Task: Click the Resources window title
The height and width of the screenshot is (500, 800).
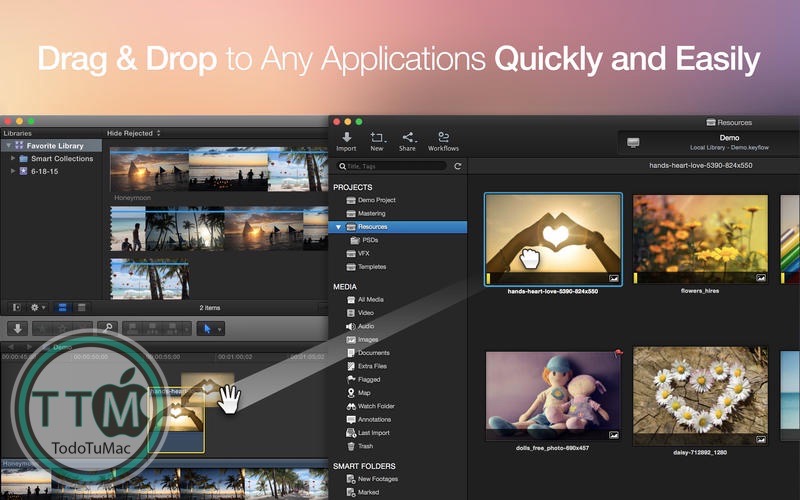Action: click(x=729, y=122)
